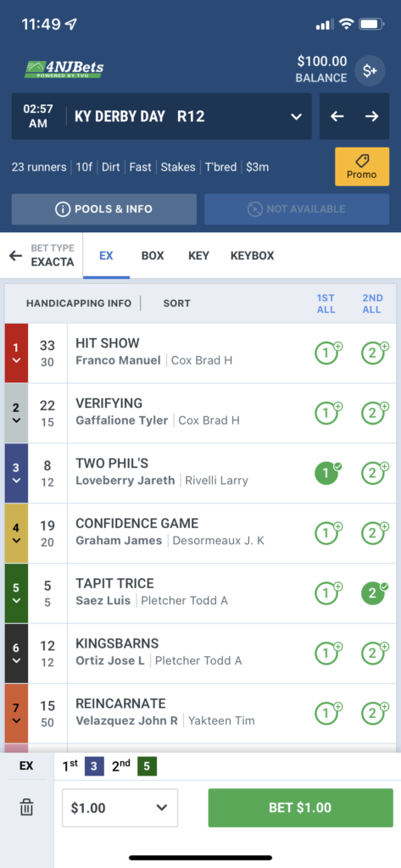Switch to the KEYBOX tab

tap(252, 256)
